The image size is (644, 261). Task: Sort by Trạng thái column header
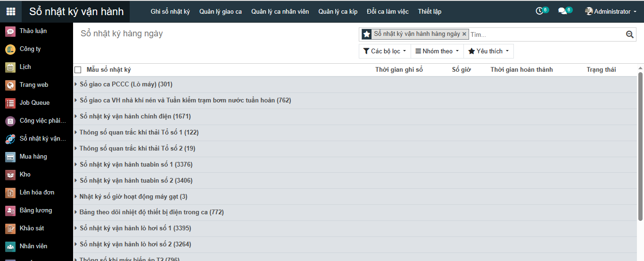(x=601, y=70)
